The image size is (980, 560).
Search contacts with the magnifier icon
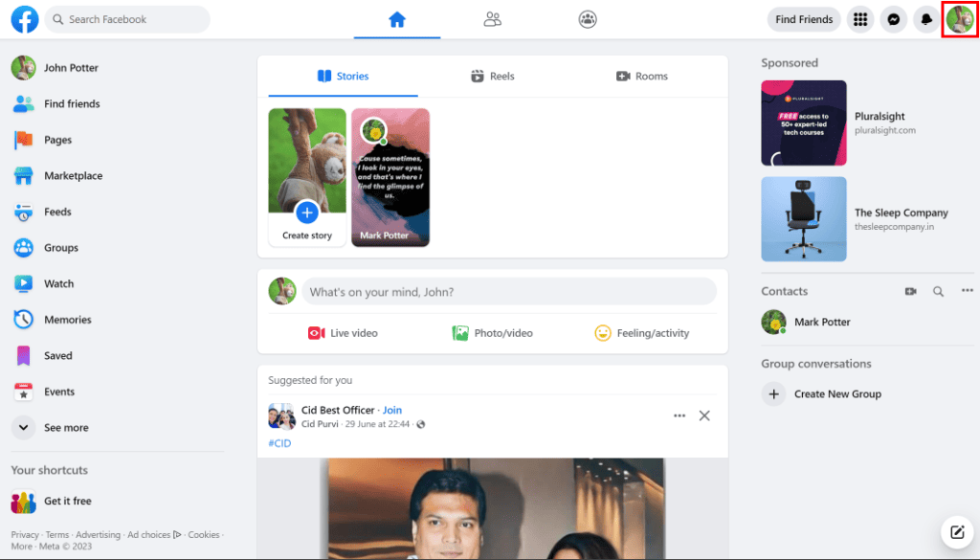pyautogui.click(x=938, y=291)
